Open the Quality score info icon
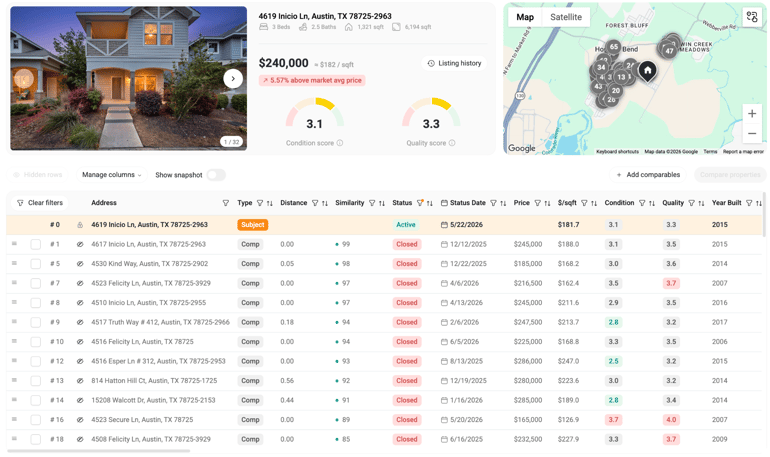Image resolution: width=770 pixels, height=457 pixels. point(452,143)
